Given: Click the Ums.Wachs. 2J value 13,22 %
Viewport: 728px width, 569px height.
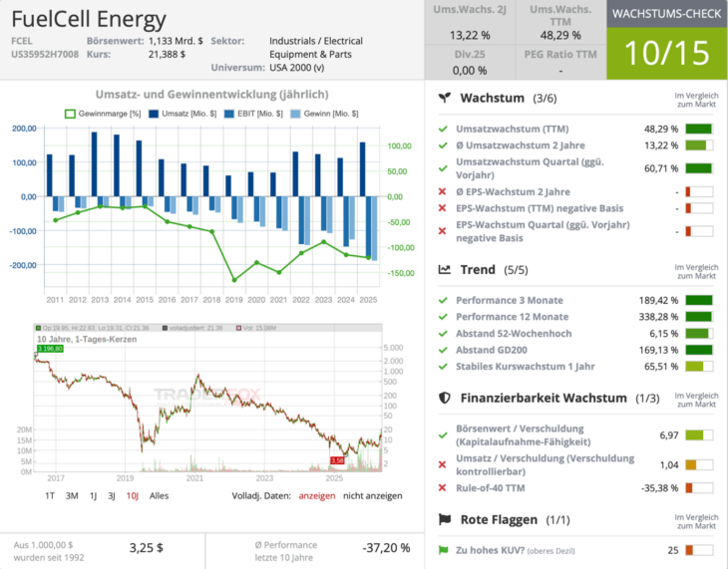Looking at the screenshot, I should point(470,35).
